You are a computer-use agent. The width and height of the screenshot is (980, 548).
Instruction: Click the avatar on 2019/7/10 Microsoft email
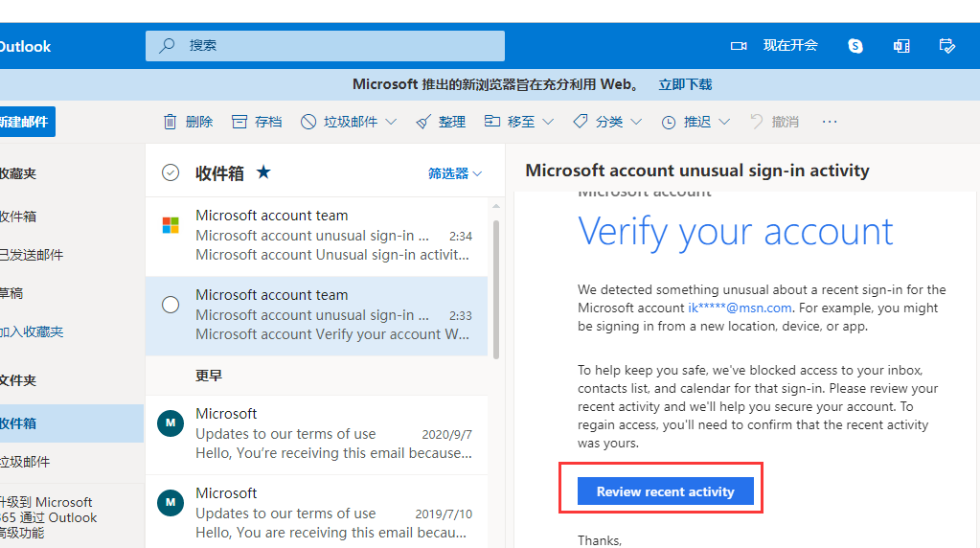[x=171, y=502]
